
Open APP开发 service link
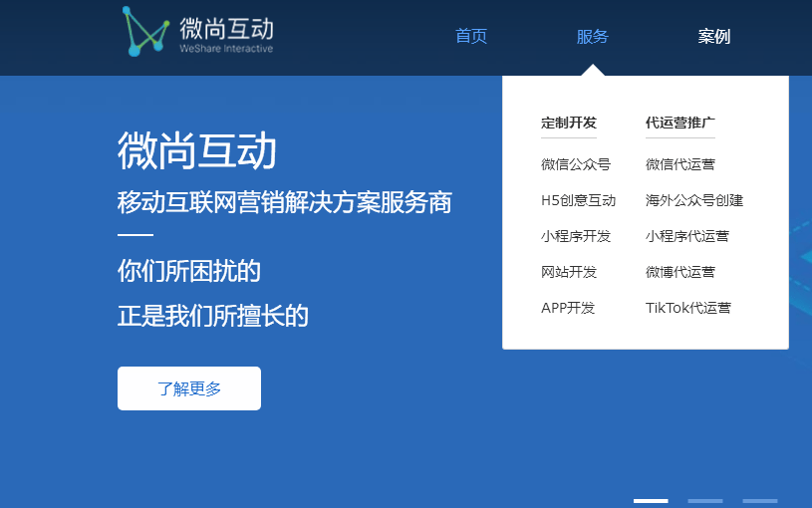click(x=568, y=308)
